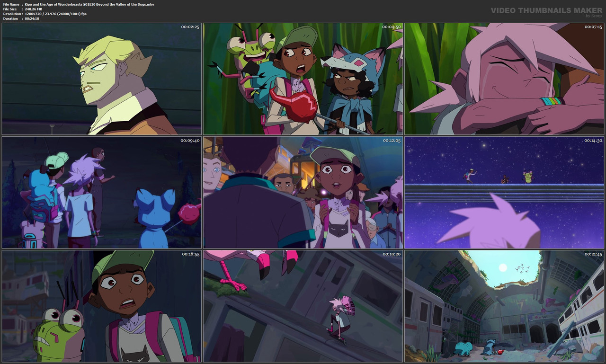Screen dimensions: 606x364
Task: Open the thumbnail stamped 00:02:25
Action: coord(102,79)
